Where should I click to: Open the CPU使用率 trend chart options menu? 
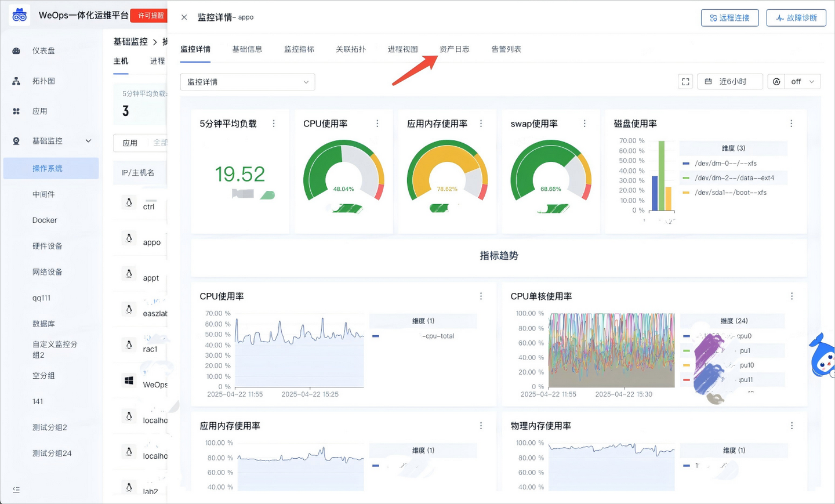[481, 296]
